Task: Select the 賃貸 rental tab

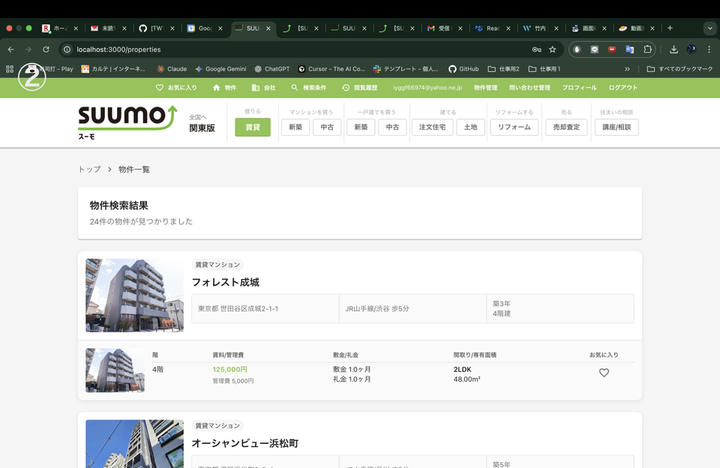Action: [252, 127]
